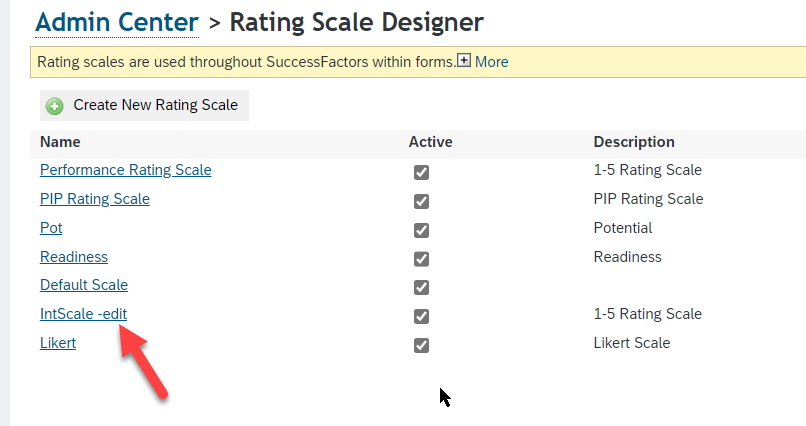806x426 pixels.
Task: Toggle Active checkbox for Likert
Action: pyautogui.click(x=422, y=345)
